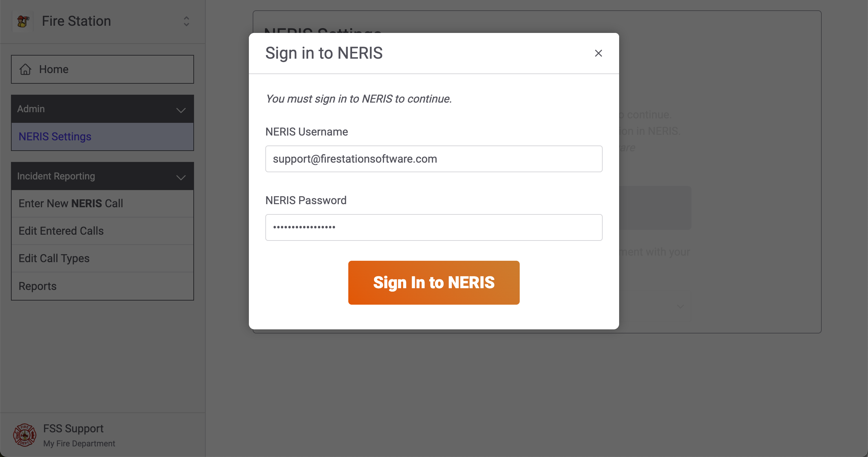Go to Edit Entered Calls
Viewport: 868px width, 457px height.
(61, 231)
